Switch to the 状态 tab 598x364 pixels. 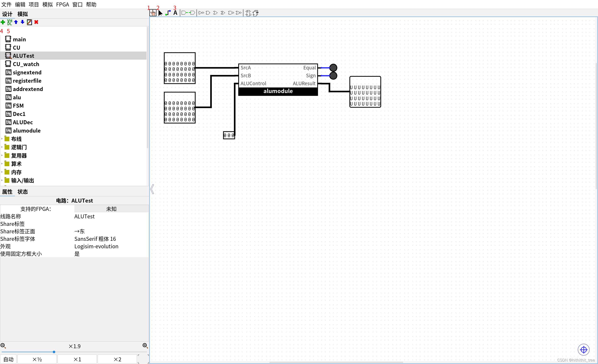(23, 192)
